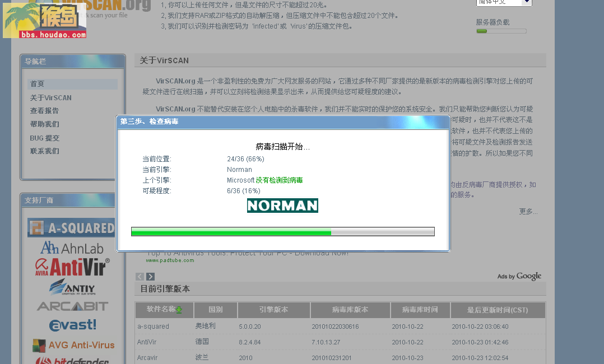Click the houdao forum logo

click(45, 21)
